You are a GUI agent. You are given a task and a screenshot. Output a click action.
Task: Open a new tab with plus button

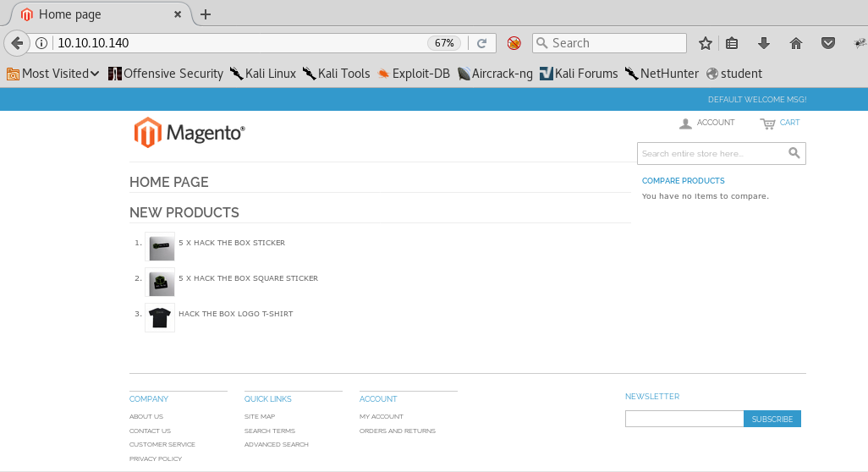(206, 14)
